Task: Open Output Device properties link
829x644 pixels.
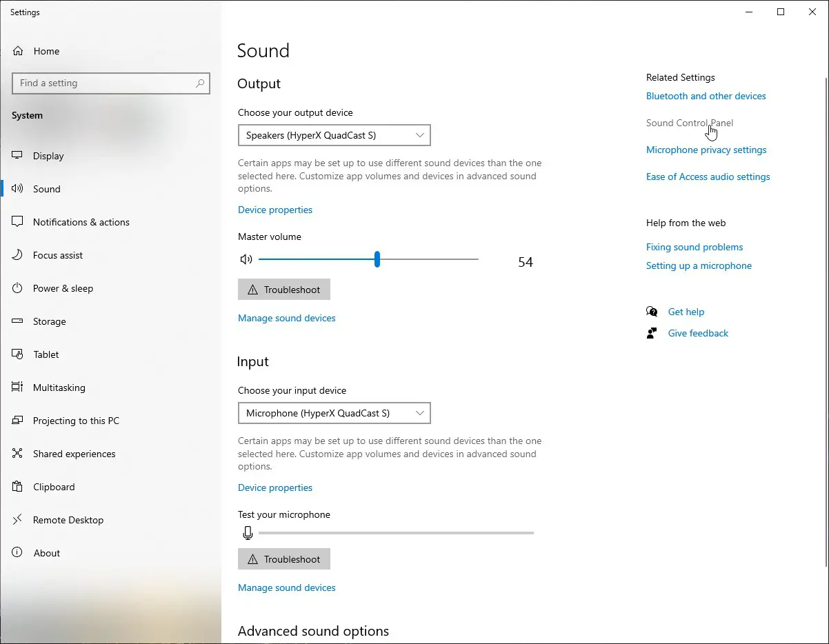Action: tap(275, 210)
